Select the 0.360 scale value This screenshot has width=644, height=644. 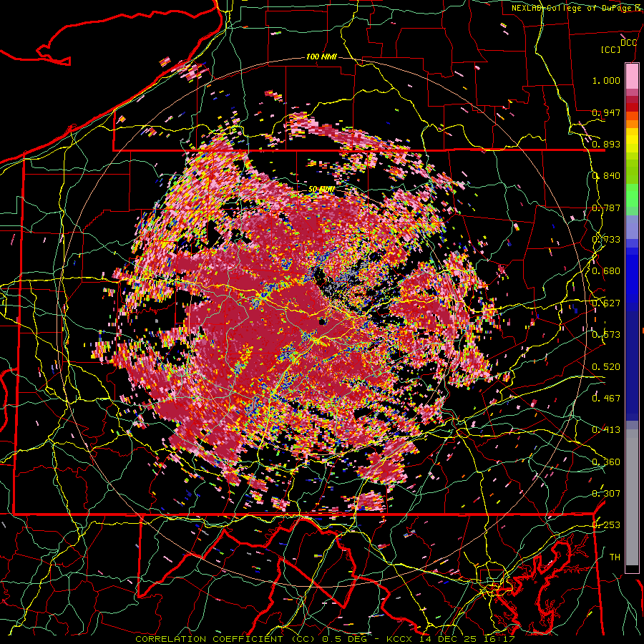pos(606,462)
